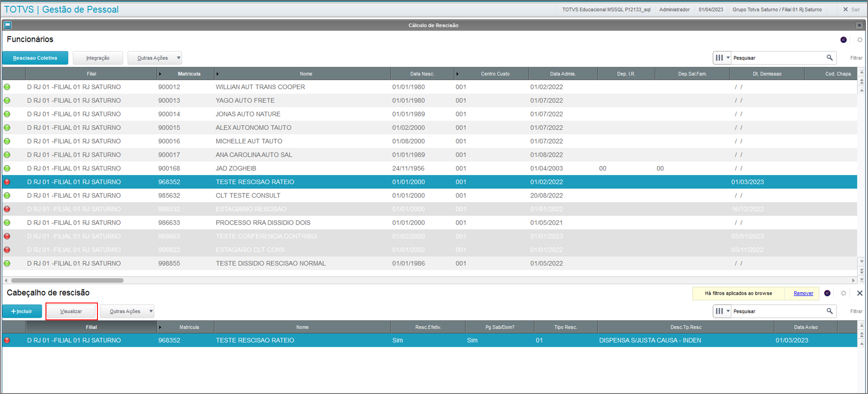Click the Visualizar button
The height and width of the screenshot is (394, 868).
[x=71, y=311]
